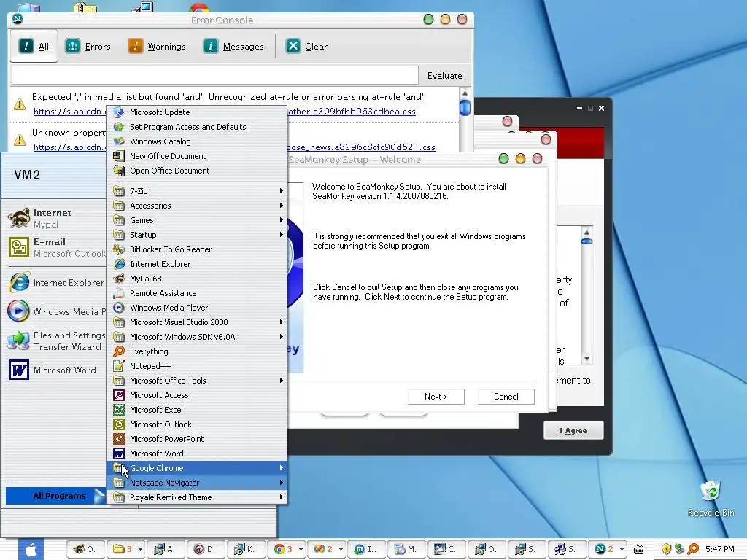This screenshot has width=747, height=560.
Task: Select New Office Document
Action: pyautogui.click(x=197, y=156)
